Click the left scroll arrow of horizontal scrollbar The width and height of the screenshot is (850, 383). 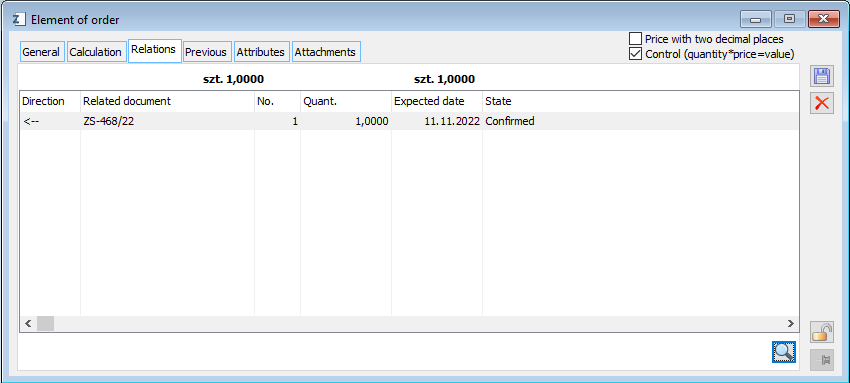[x=28, y=323]
